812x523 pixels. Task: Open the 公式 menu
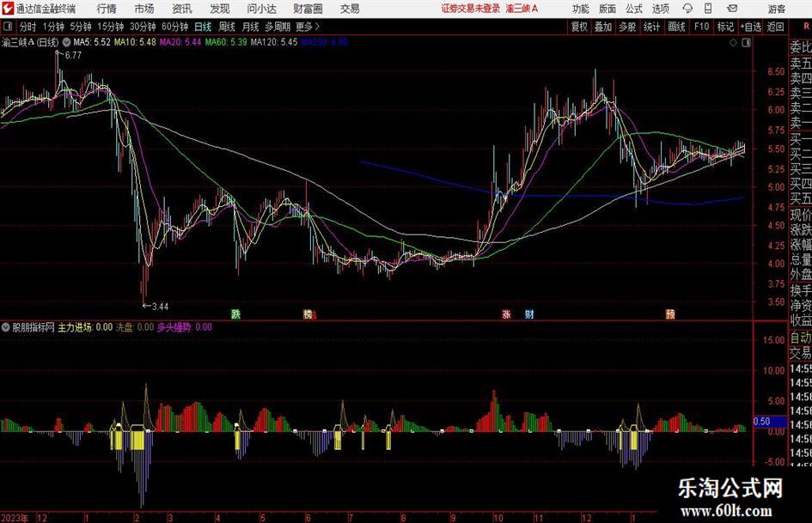click(634, 9)
